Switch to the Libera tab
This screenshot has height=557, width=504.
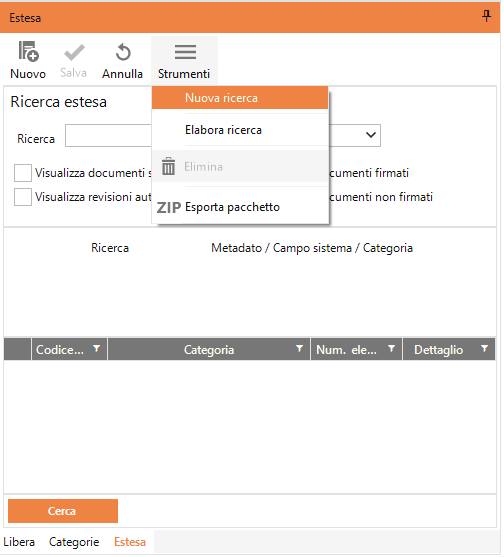click(x=19, y=542)
